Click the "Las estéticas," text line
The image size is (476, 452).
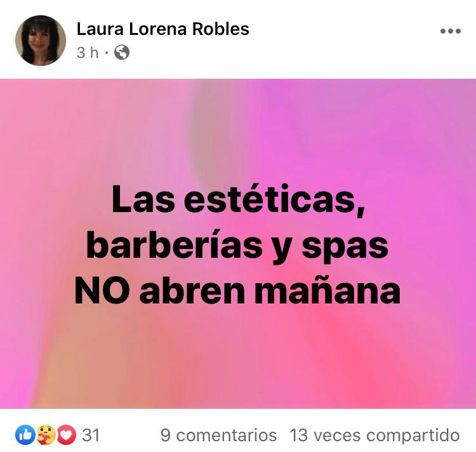coord(238,200)
